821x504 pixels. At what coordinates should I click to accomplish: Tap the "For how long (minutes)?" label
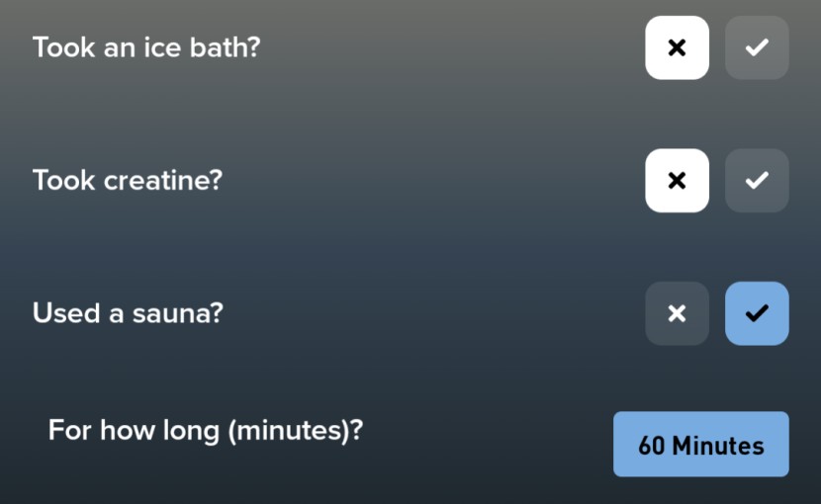(x=206, y=432)
